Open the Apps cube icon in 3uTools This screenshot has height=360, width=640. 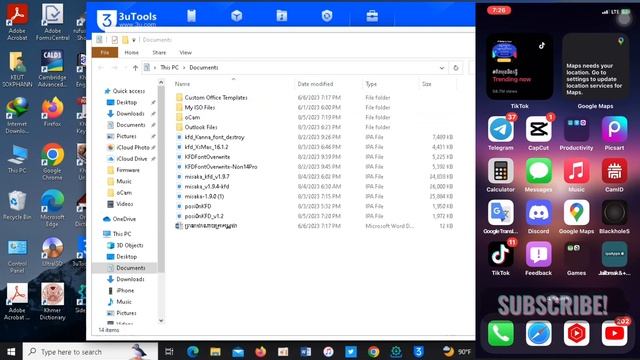236,16
